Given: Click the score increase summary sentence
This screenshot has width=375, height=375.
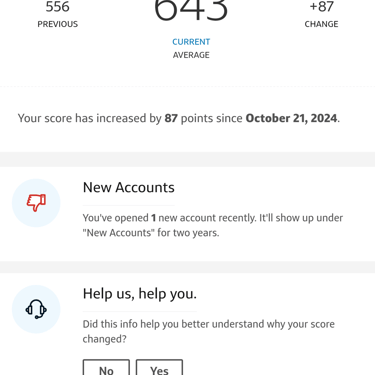Looking at the screenshot, I should pyautogui.click(x=179, y=118).
